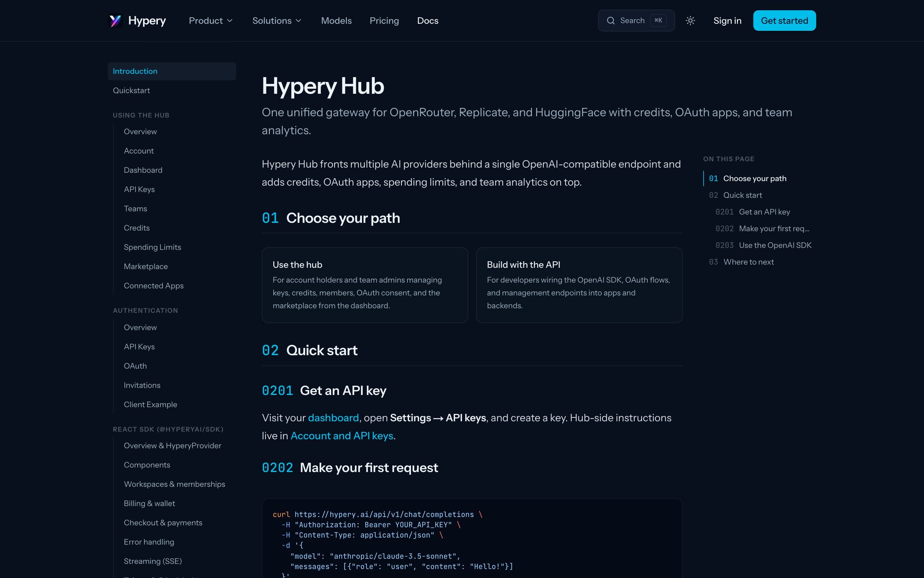Follow the dashboard link in the text
The height and width of the screenshot is (578, 924).
333,418
